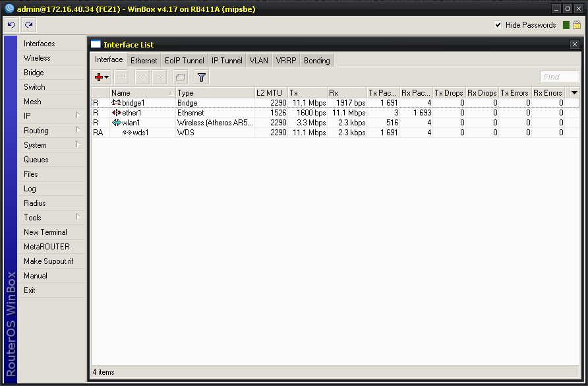Select the wds1 row name
Viewport: 588px width, 386px height.
click(x=140, y=133)
